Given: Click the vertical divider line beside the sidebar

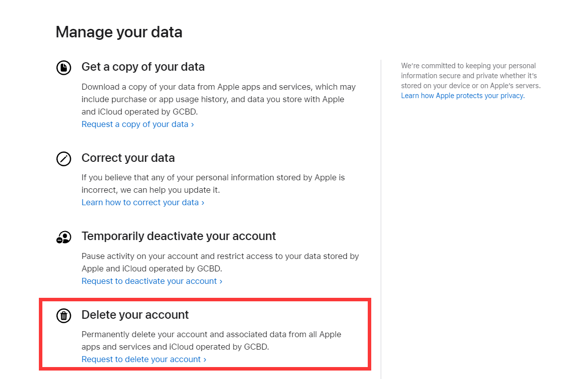Looking at the screenshot, I should pyautogui.click(x=381, y=219).
